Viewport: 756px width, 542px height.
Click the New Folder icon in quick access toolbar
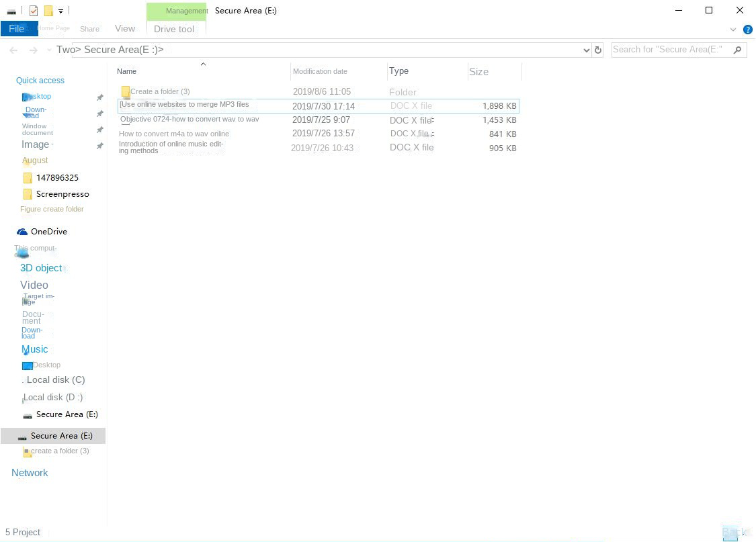click(x=48, y=11)
